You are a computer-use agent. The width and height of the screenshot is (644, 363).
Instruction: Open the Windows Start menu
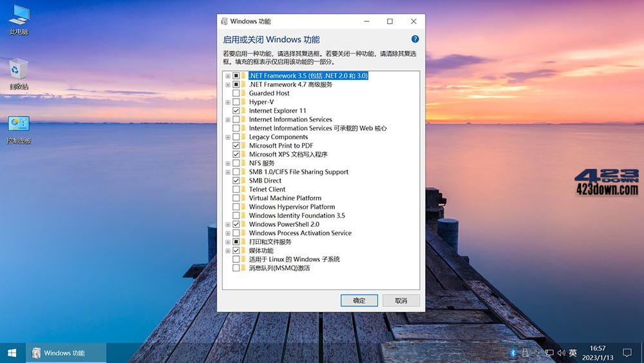click(12, 353)
